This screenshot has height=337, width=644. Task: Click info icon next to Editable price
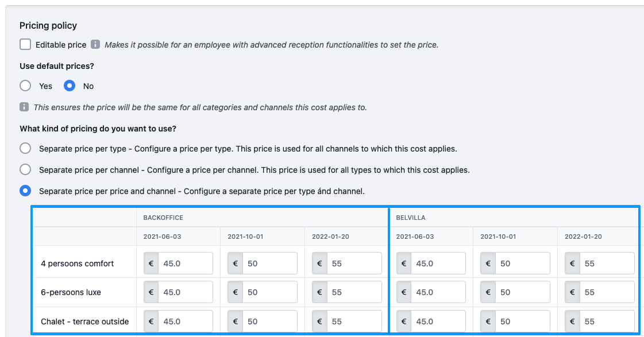click(x=95, y=44)
